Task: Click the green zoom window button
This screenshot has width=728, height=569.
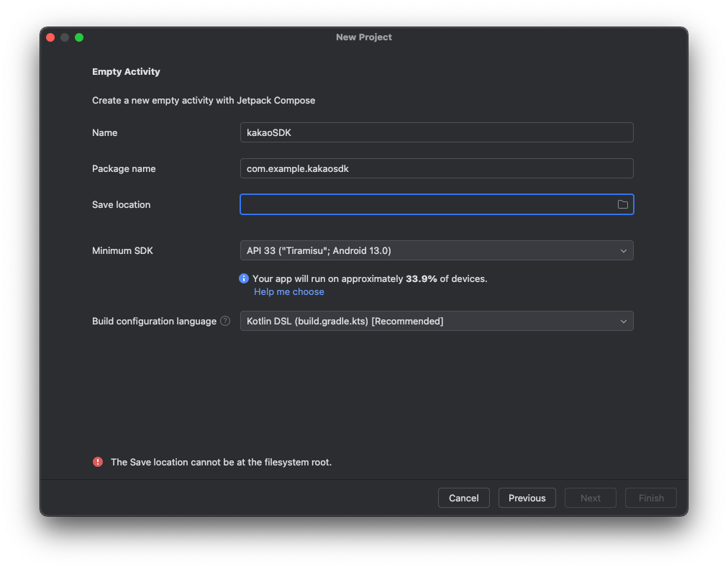Action: (79, 37)
